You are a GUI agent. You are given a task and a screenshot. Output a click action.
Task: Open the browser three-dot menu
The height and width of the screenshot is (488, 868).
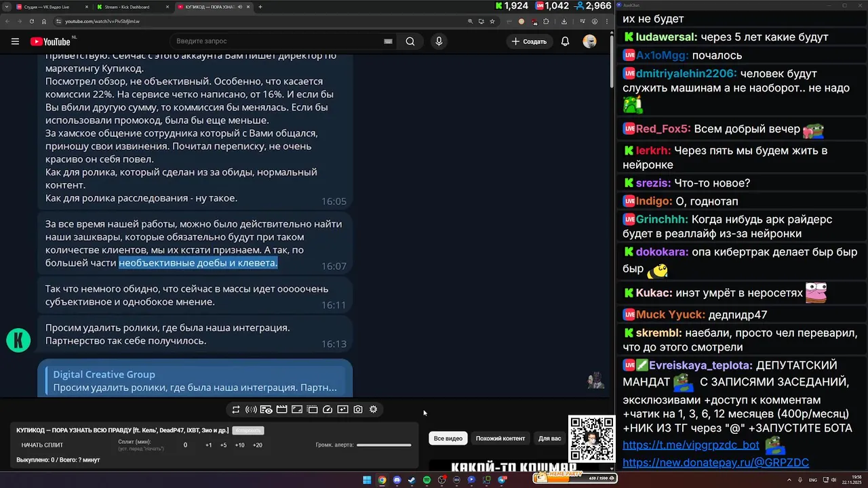(x=606, y=21)
